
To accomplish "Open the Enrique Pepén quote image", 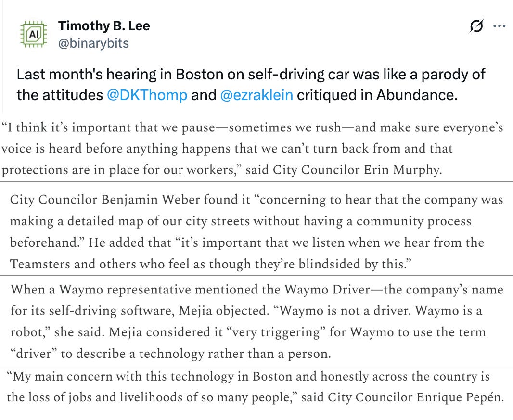I will pos(256,393).
